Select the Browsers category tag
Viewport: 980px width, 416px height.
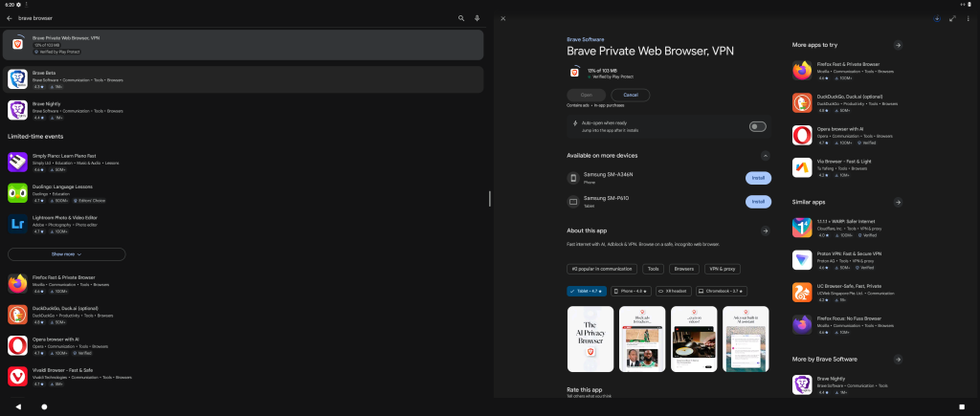tap(682, 270)
